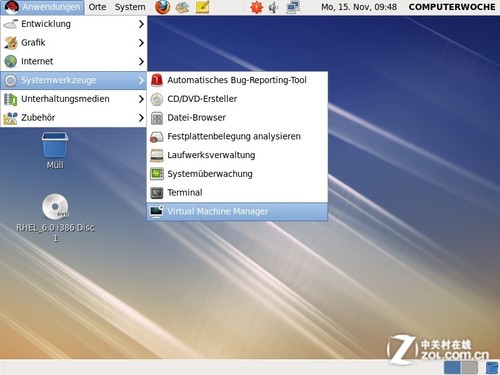The width and height of the screenshot is (500, 375).
Task: Expand arrow next to Entwicklung
Action: point(141,24)
